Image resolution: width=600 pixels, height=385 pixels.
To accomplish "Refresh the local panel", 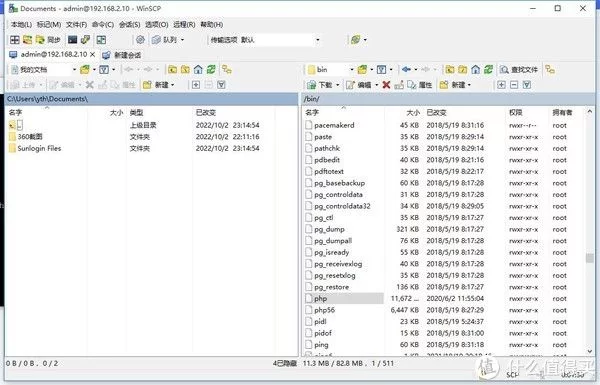I will [211, 70].
